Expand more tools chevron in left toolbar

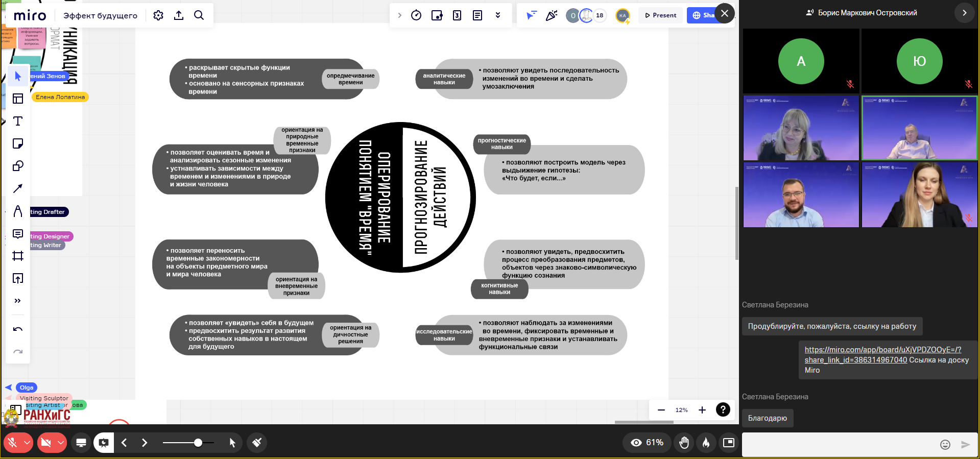[18, 301]
